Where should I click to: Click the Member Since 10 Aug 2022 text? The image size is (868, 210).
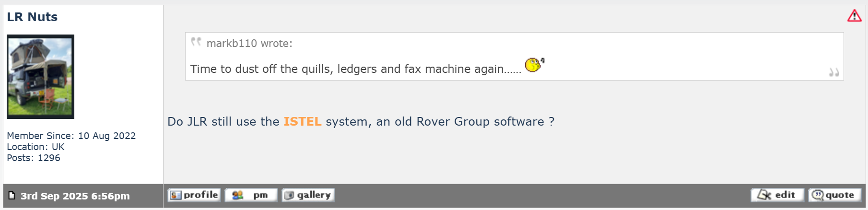71,136
